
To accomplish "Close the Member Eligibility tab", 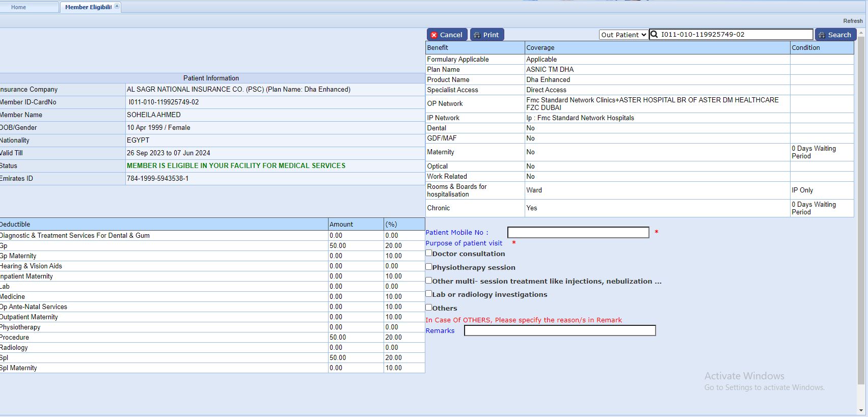I will 117,6.
